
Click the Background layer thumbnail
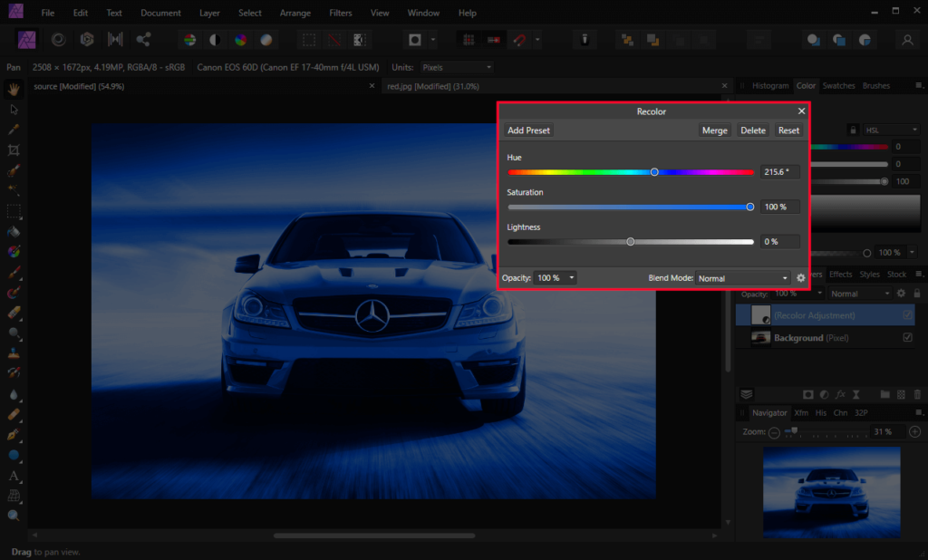pos(761,337)
